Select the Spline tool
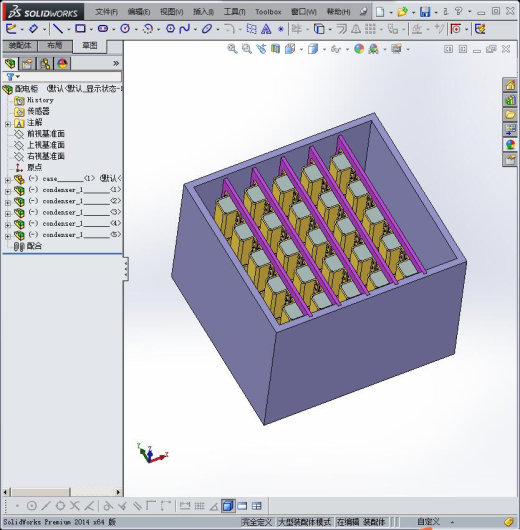 coord(185,29)
